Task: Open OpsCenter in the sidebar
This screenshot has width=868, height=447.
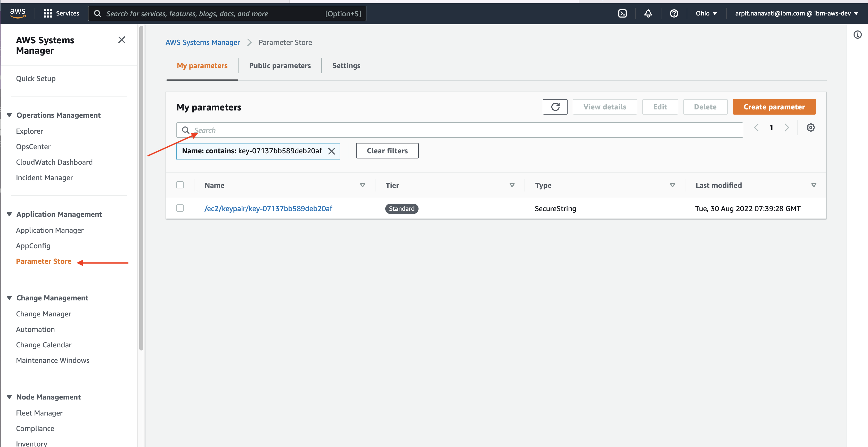Action: 33,146
